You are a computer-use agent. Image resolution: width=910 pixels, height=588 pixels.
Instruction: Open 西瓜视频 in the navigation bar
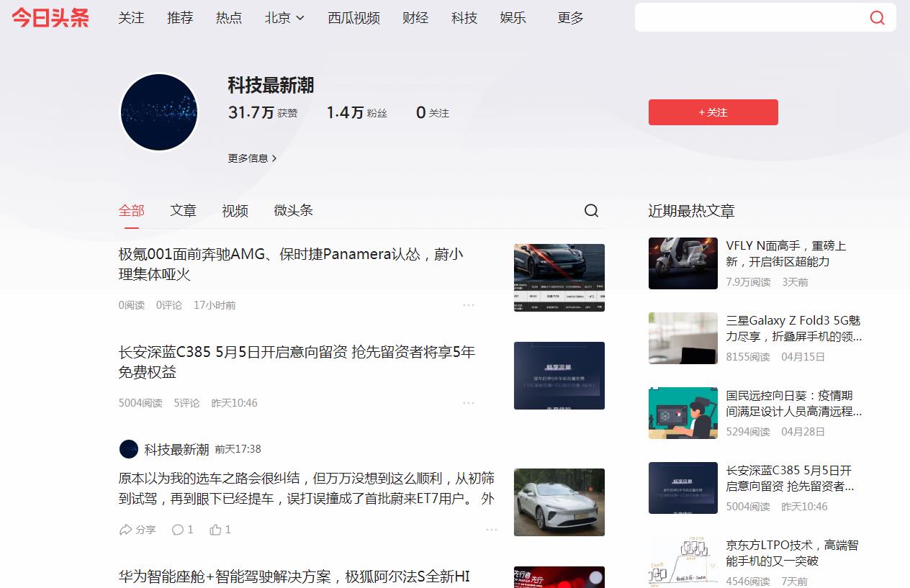coord(354,18)
